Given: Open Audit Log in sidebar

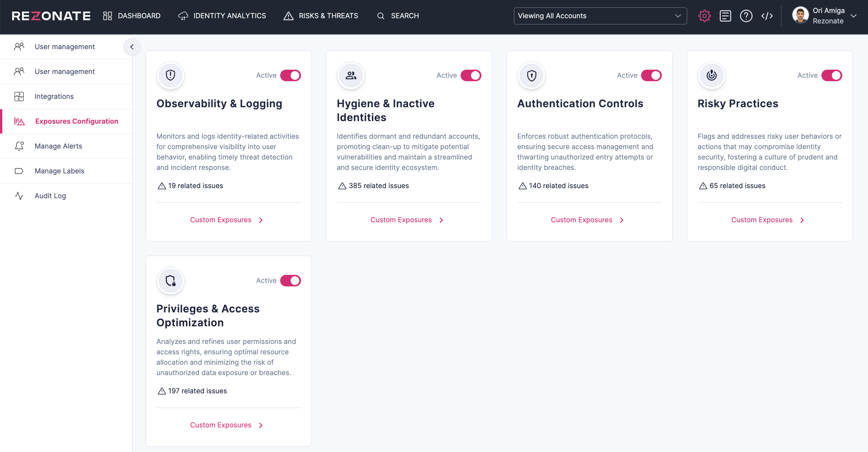Looking at the screenshot, I should point(50,196).
